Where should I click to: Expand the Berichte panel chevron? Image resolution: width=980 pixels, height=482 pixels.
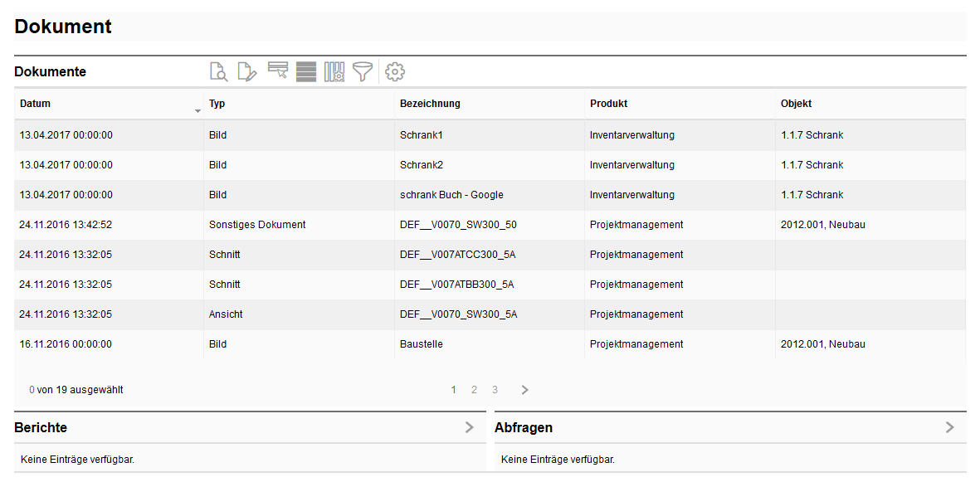tap(469, 427)
